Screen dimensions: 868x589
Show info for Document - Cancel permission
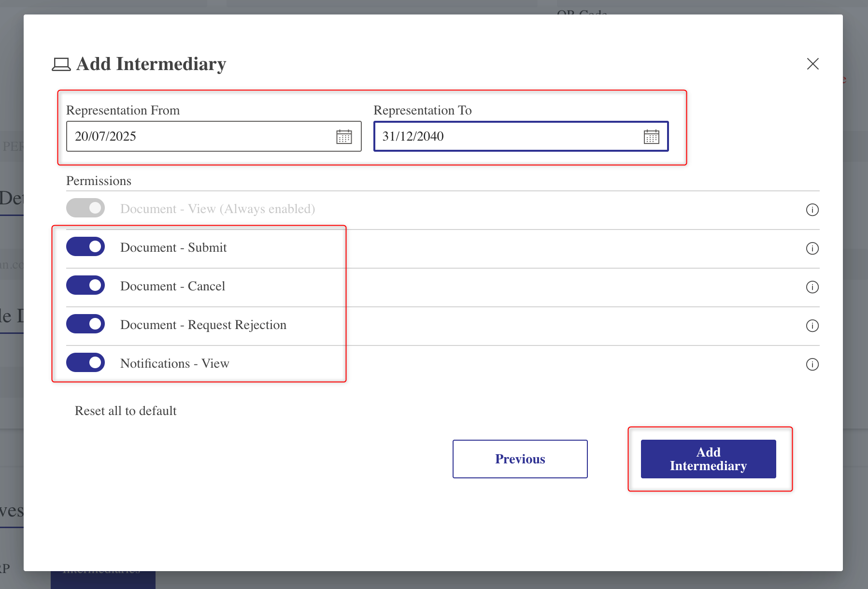pyautogui.click(x=812, y=287)
